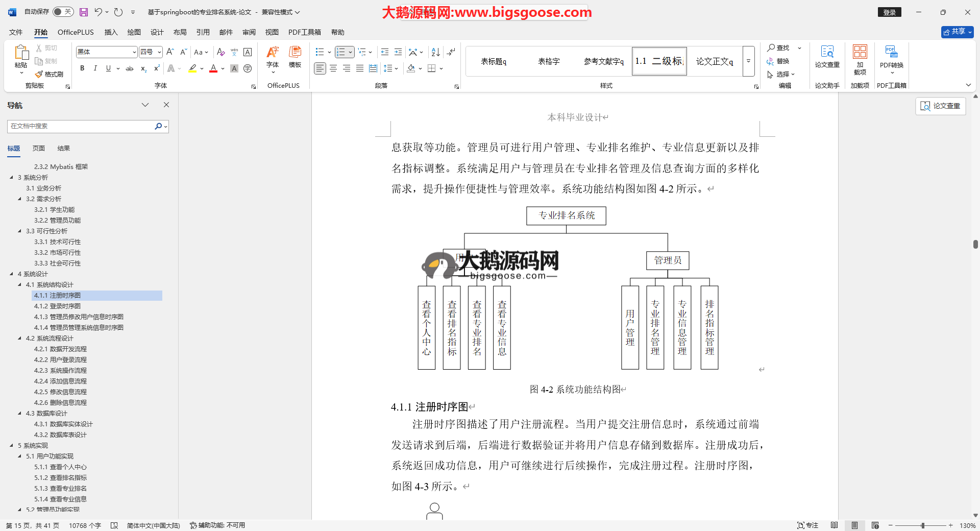Click the 共享 share button
Viewport: 980px width, 531px height.
(x=957, y=32)
